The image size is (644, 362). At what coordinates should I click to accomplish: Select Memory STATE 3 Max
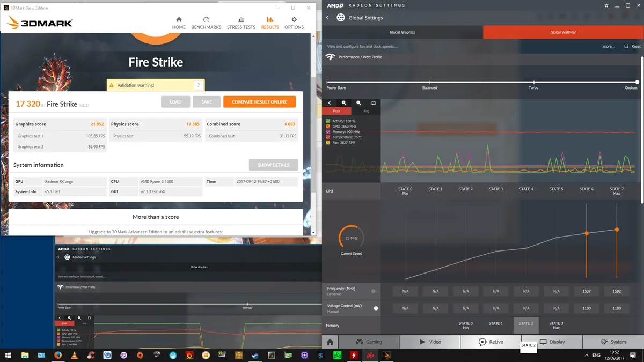tap(556, 326)
